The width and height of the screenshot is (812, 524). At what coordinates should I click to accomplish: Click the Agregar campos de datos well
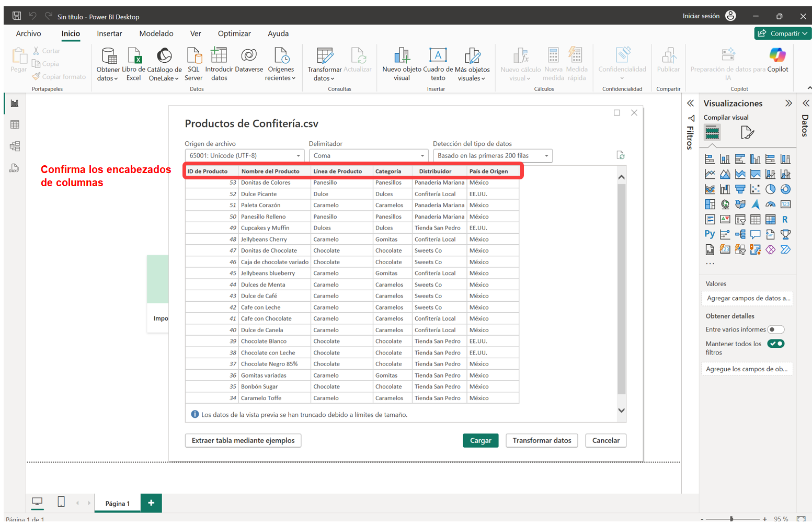[x=747, y=298]
